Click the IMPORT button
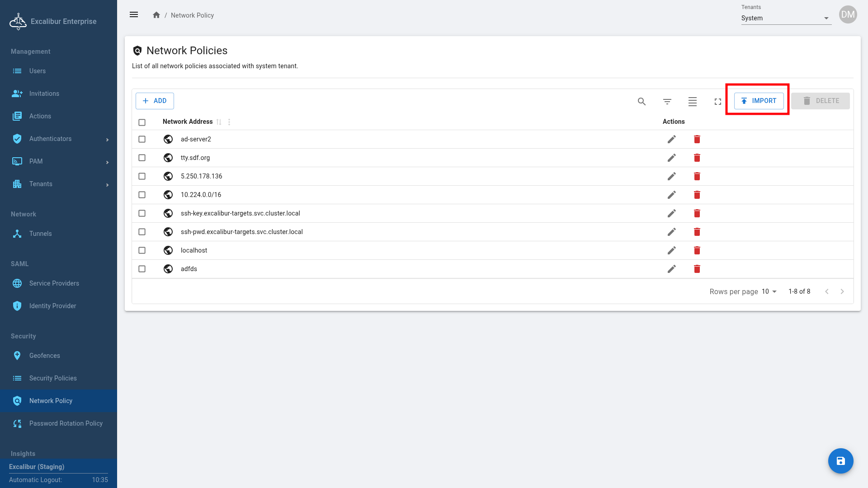This screenshot has width=868, height=488. click(759, 101)
